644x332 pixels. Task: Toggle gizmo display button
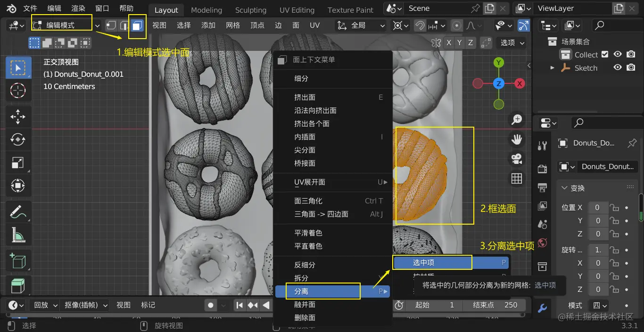coord(523,25)
